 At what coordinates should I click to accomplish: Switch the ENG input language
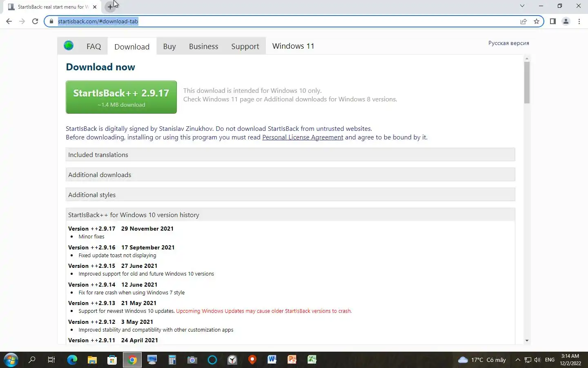pyautogui.click(x=550, y=360)
